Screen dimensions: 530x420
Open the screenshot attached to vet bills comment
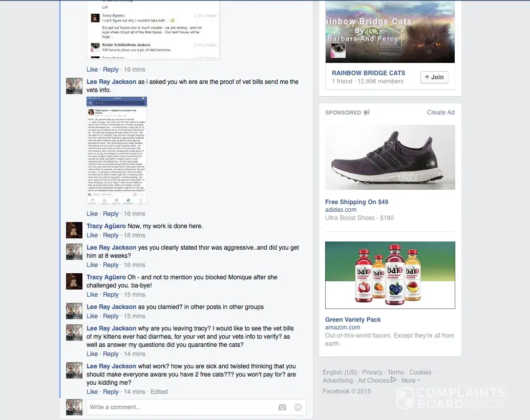117,150
